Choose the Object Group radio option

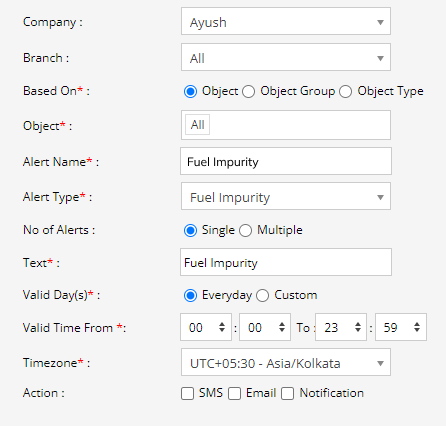(248, 91)
